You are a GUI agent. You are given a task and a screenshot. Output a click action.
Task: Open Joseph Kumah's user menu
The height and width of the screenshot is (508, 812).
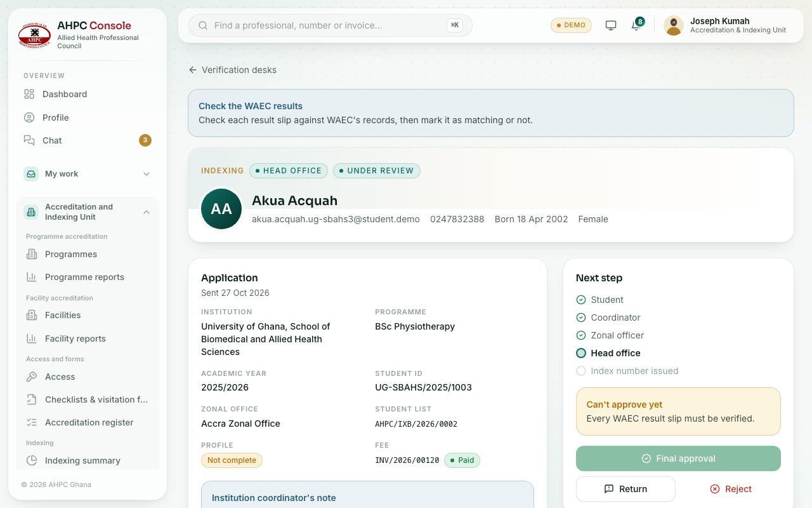[x=726, y=25]
